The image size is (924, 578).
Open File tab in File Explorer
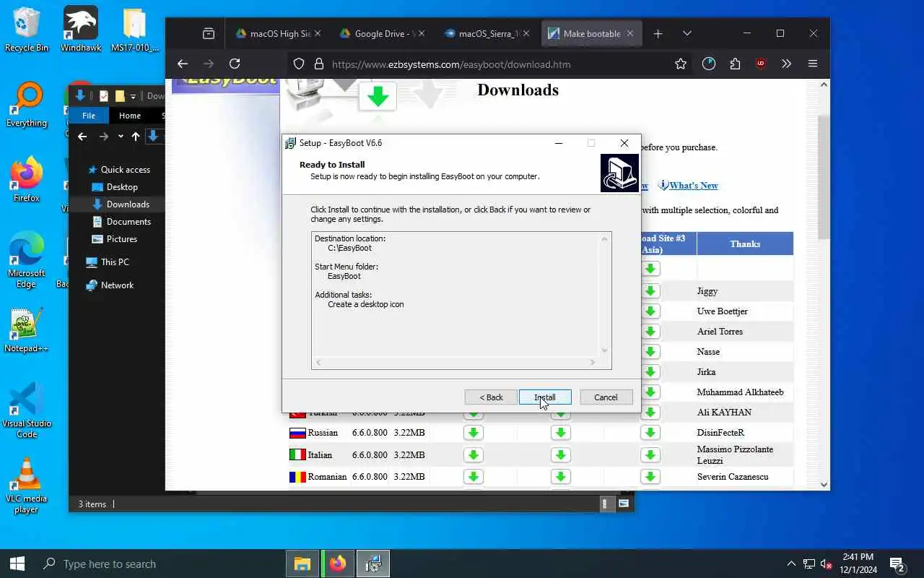pyautogui.click(x=89, y=116)
